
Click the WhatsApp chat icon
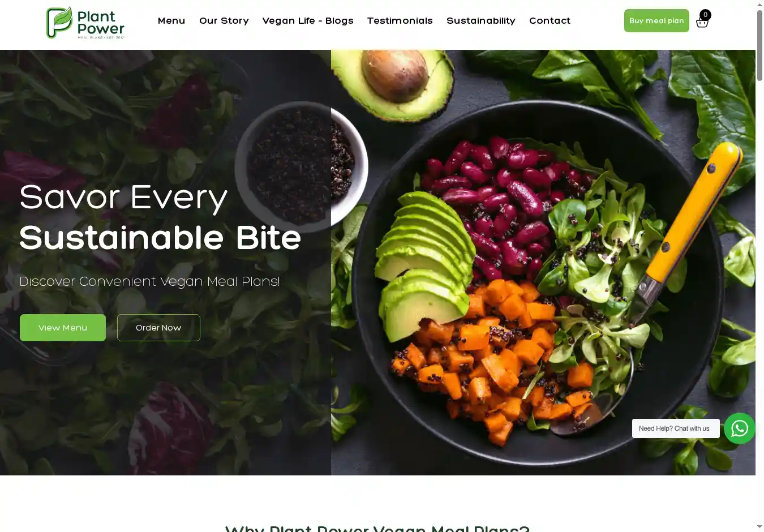739,428
